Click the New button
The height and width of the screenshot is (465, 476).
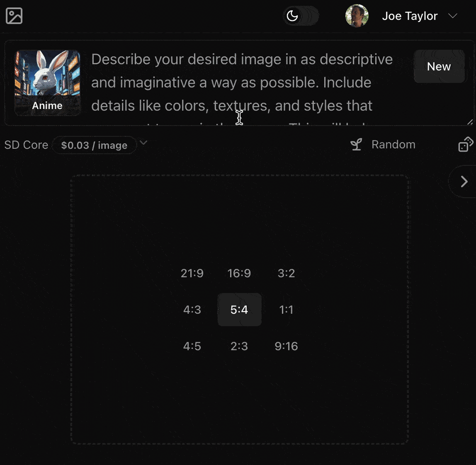[439, 66]
